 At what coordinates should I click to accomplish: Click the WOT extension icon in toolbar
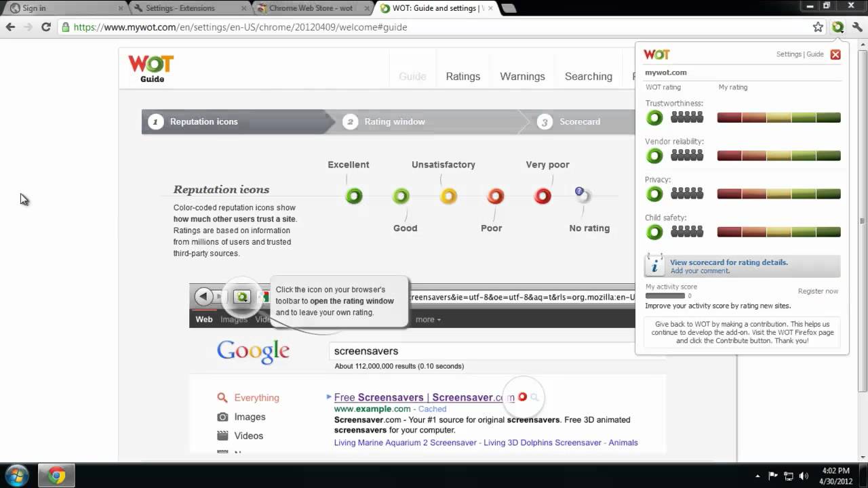[x=838, y=27]
